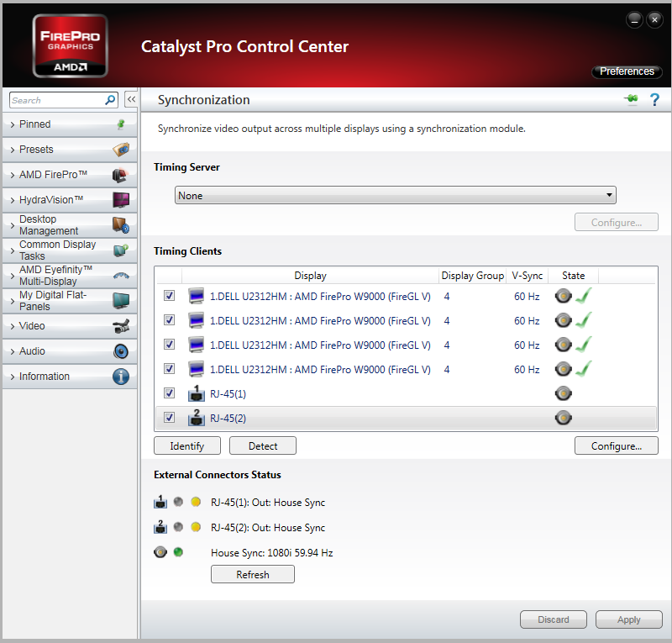672x643 pixels.
Task: Click into the Search input field
Action: (55, 100)
